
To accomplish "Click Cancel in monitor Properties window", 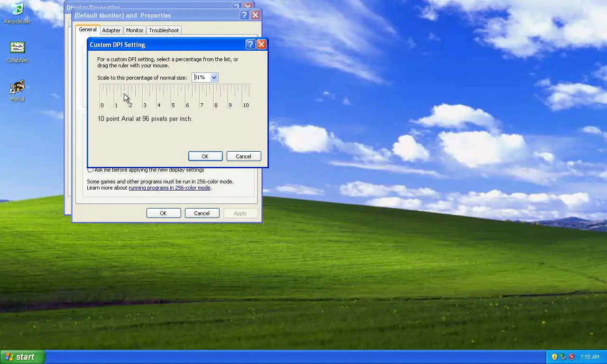I will (202, 213).
